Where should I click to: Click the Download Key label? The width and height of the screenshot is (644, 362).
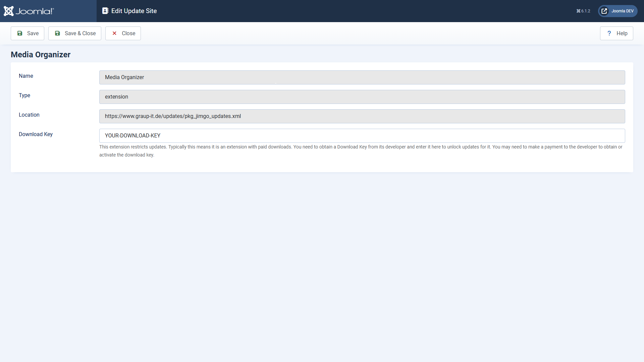pos(36,134)
